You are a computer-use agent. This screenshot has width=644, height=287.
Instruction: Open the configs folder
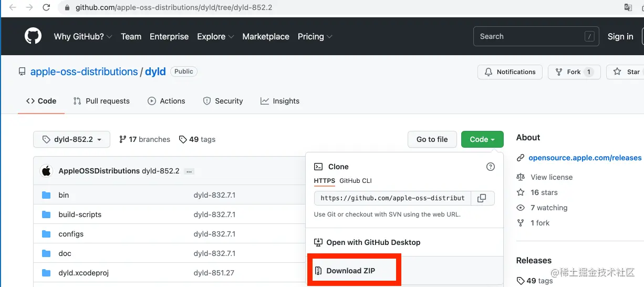(71, 234)
